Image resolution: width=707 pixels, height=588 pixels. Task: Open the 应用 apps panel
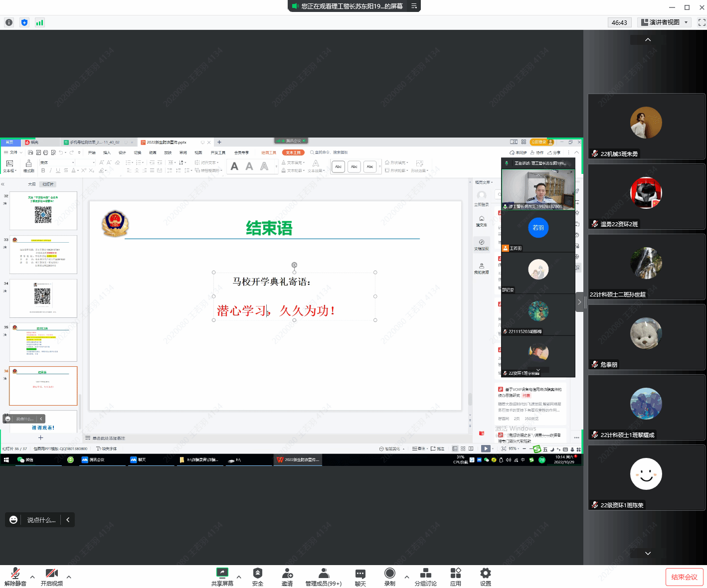pos(455,577)
